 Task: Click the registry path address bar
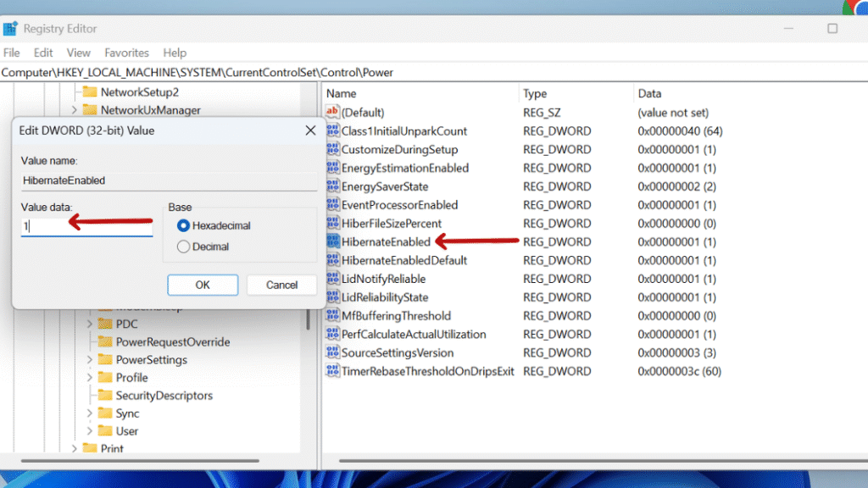tap(434, 73)
